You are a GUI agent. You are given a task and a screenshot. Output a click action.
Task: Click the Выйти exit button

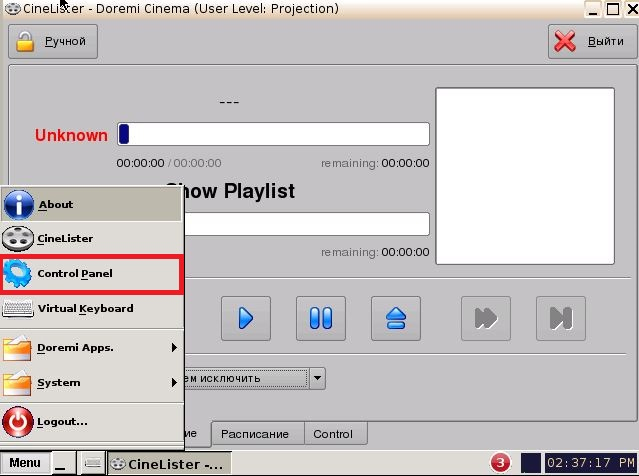tap(592, 42)
